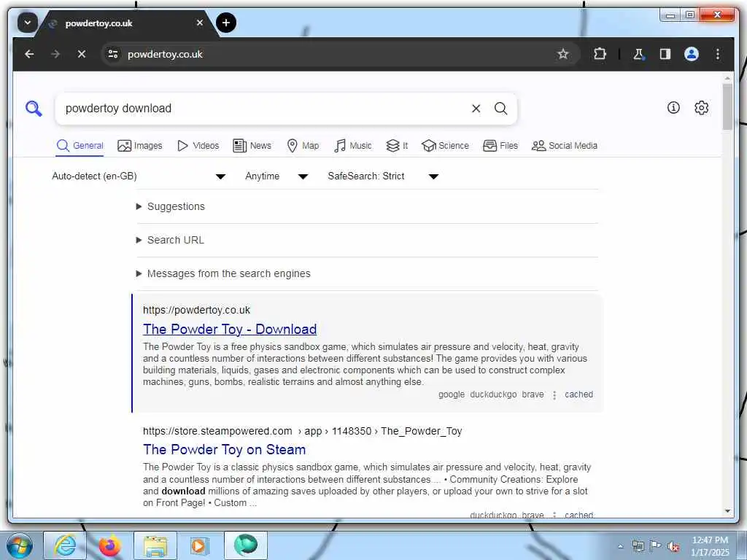
Task: View site information icon in address bar
Action: (x=113, y=54)
